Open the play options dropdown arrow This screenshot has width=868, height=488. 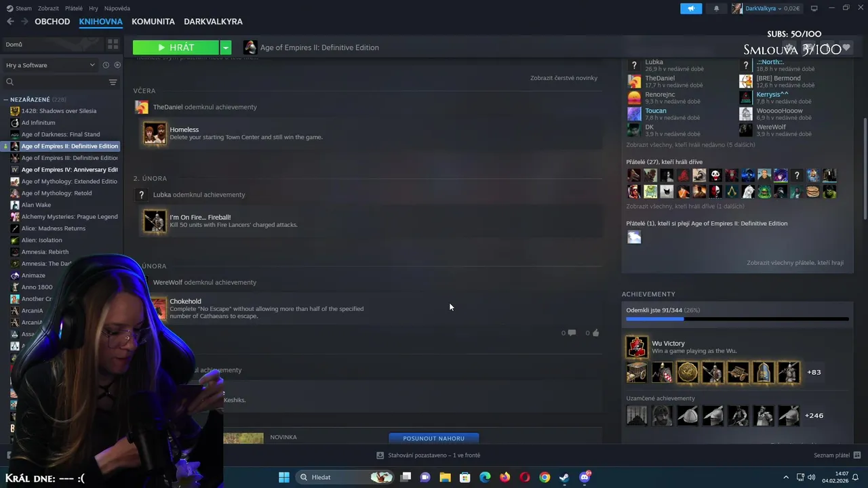click(x=226, y=47)
